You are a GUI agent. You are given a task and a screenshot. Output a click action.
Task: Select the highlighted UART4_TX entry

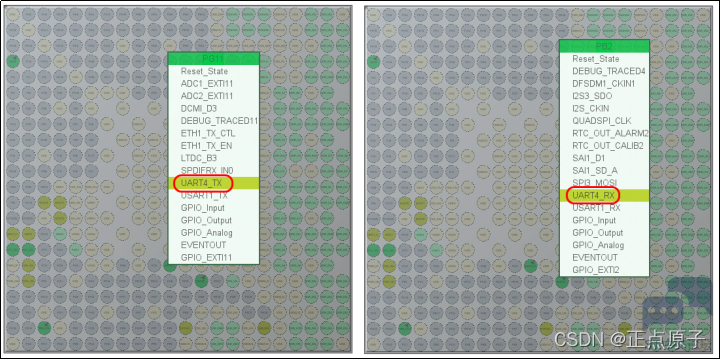click(x=214, y=183)
